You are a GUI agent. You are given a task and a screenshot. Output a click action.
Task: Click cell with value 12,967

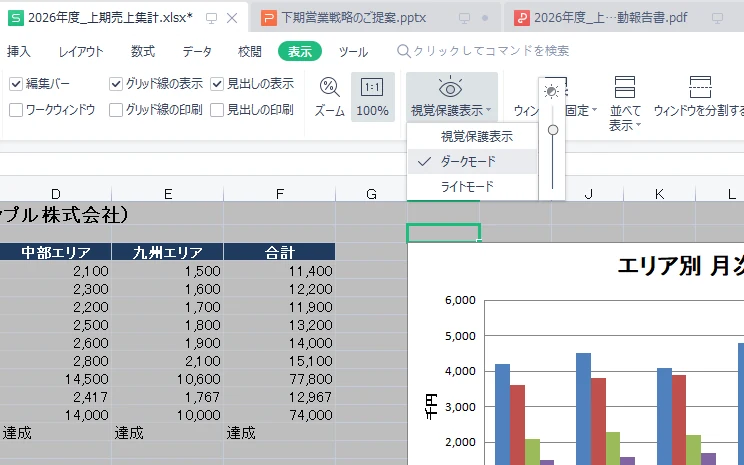(279, 397)
